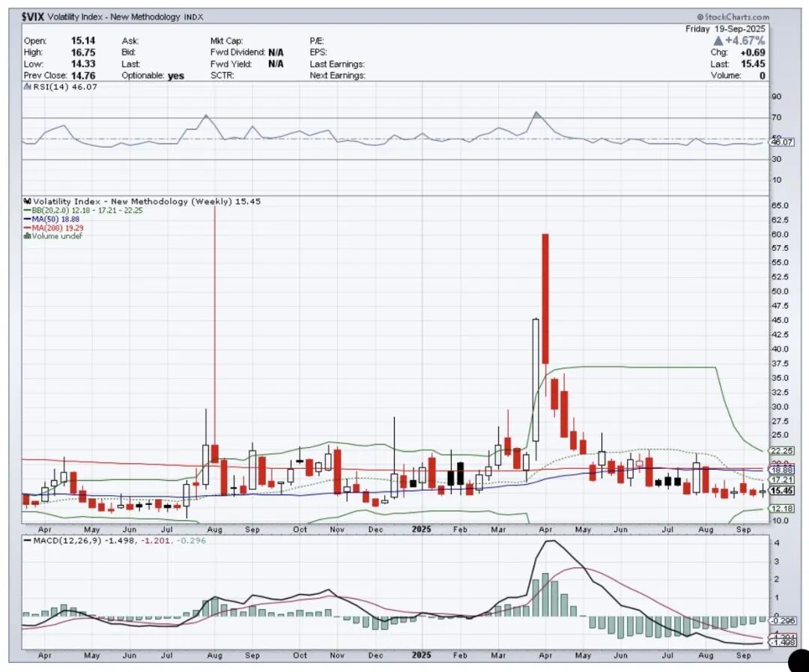Screen dimensions: 809x672
Task: Click the 12.18 lower band tag on price axis
Action: tap(782, 509)
